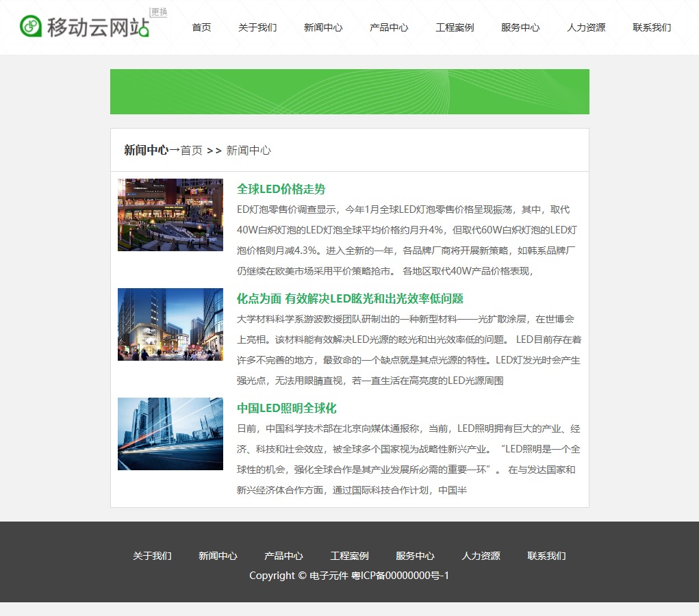The width and height of the screenshot is (699, 616).
Task: Open 产品中心 from the header menu
Action: point(389,27)
